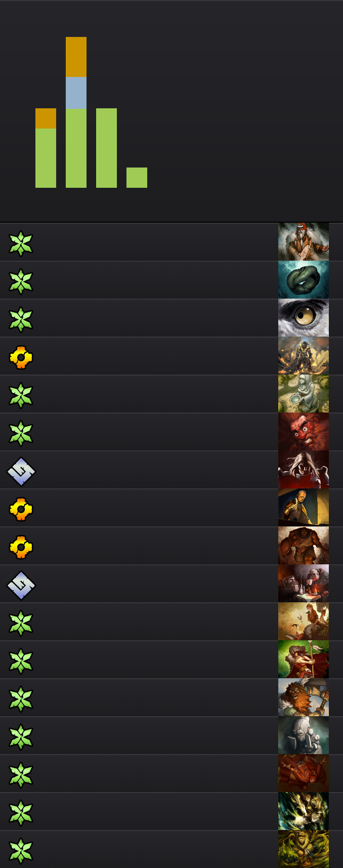This screenshot has height=868, width=343.
Task: Select the woman with spear card artwork
Action: pos(304,659)
